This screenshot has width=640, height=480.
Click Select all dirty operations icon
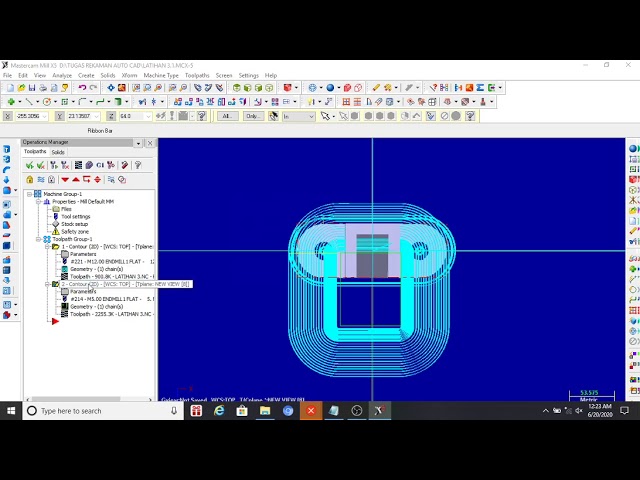tap(40, 165)
